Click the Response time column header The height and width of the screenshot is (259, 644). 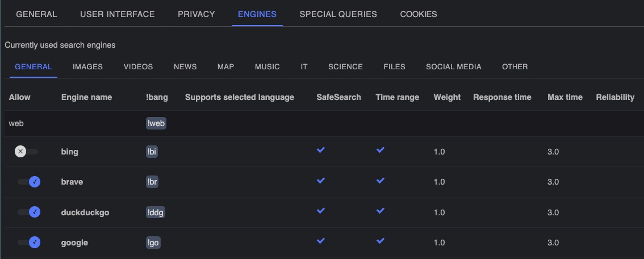coord(502,97)
